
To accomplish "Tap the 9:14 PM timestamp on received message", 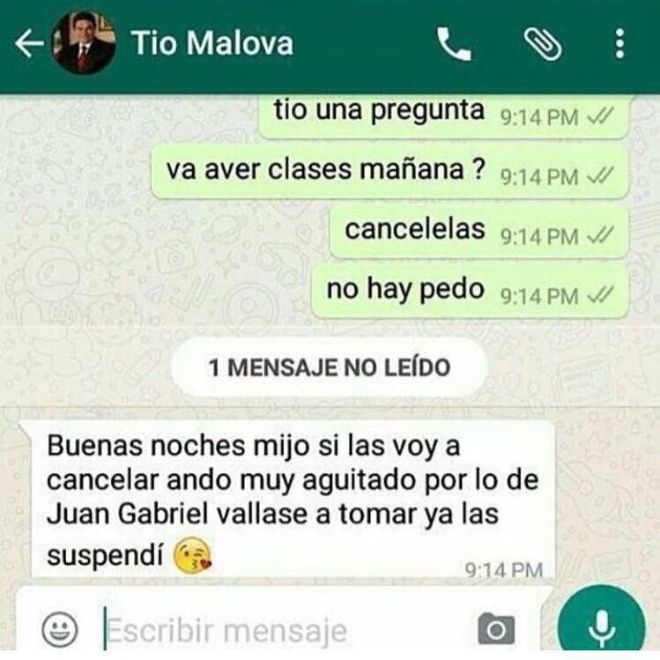I will point(504,570).
